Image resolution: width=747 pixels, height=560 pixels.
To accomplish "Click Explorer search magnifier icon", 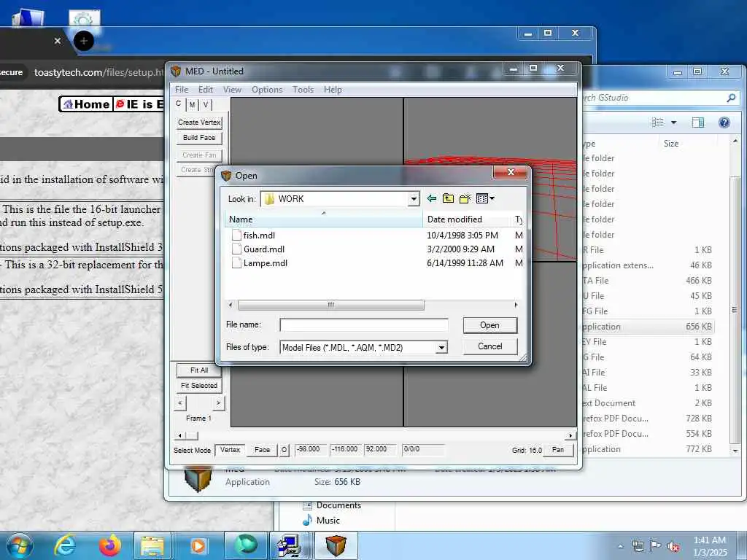I will click(731, 98).
